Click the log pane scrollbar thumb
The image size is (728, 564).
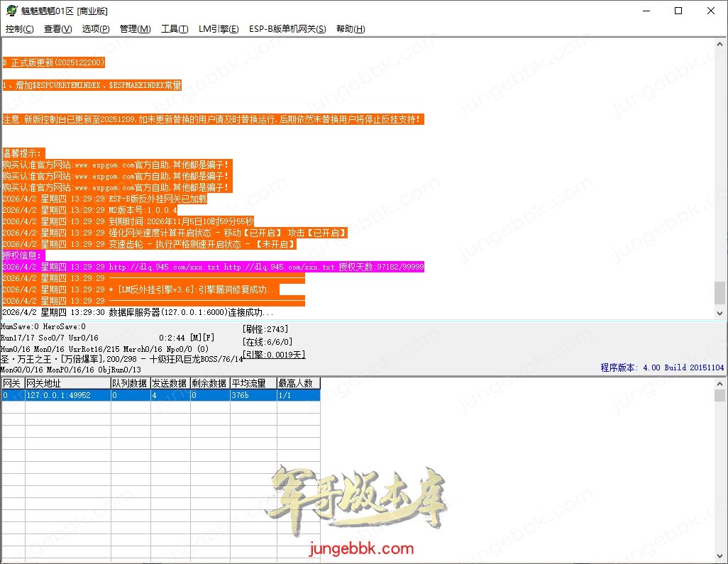click(x=720, y=292)
